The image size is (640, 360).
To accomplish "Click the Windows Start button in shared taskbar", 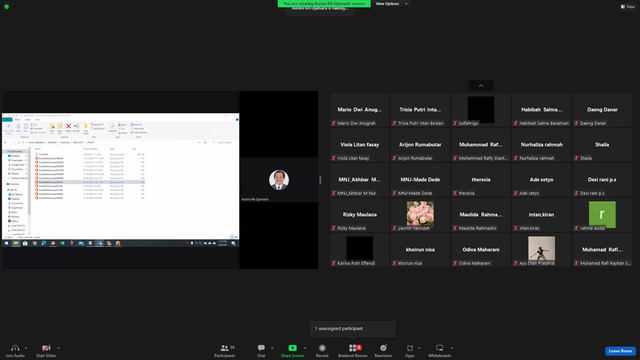I will coord(7,243).
